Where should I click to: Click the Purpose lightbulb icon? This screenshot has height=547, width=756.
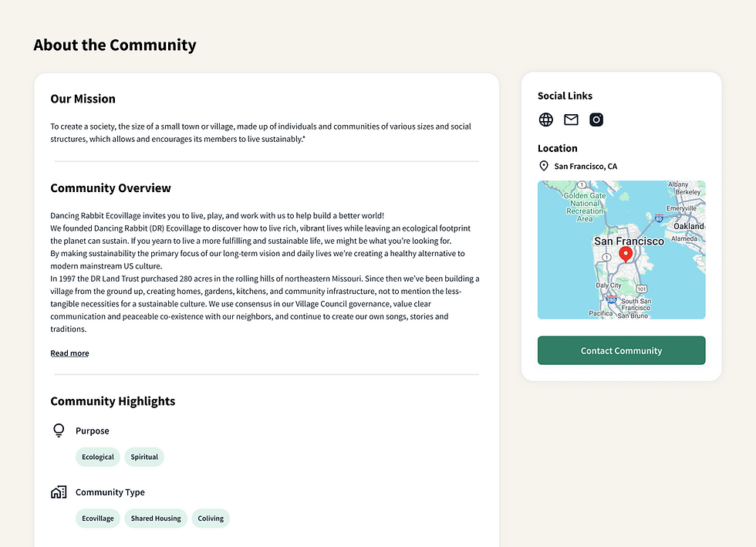59,431
